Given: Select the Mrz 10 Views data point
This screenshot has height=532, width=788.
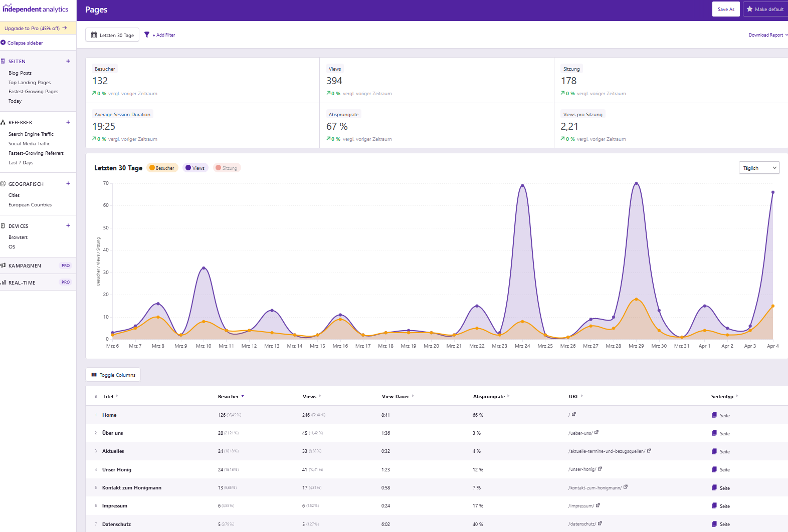Looking at the screenshot, I should tap(204, 268).
